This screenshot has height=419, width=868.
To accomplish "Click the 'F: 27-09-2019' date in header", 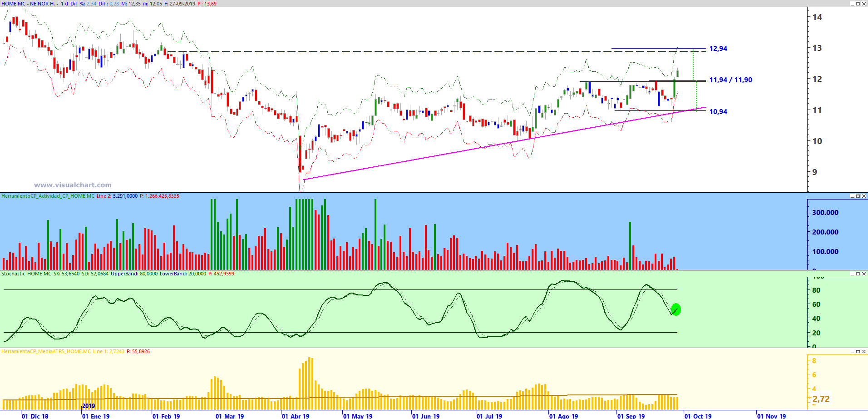I will click(x=180, y=4).
